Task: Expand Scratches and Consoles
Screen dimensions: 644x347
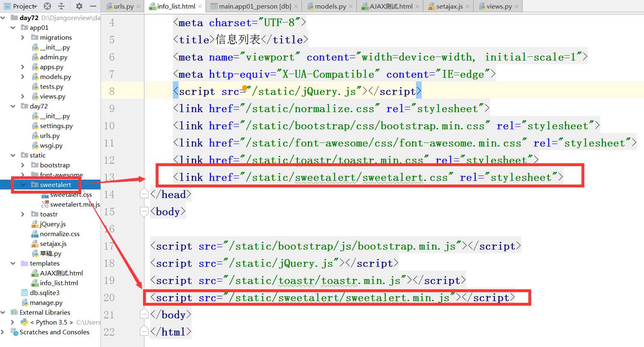Action: point(3,332)
